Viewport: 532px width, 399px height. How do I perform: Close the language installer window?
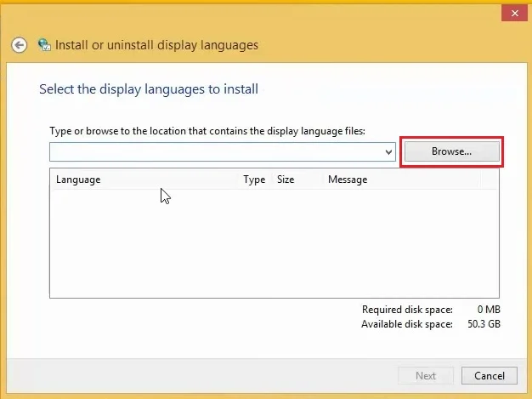pyautogui.click(x=514, y=14)
